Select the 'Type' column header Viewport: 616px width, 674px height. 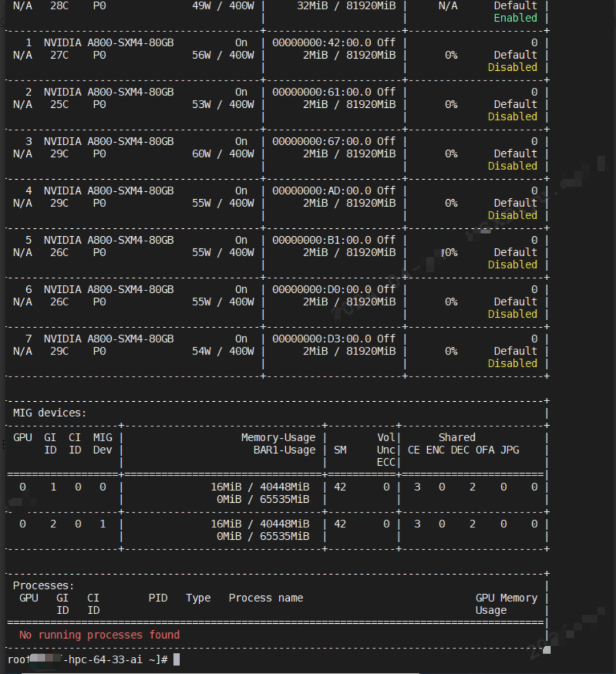pos(198,598)
